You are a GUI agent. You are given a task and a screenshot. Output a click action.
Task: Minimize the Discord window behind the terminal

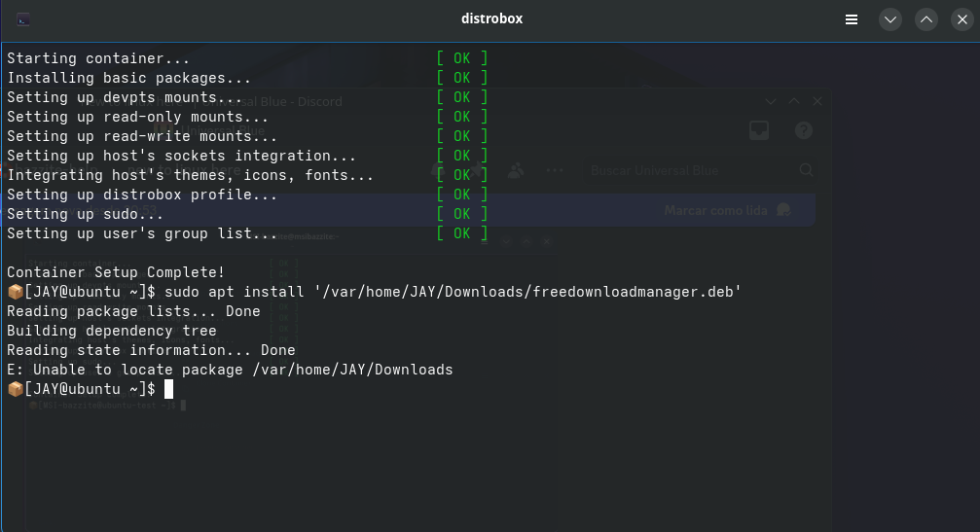tap(771, 101)
